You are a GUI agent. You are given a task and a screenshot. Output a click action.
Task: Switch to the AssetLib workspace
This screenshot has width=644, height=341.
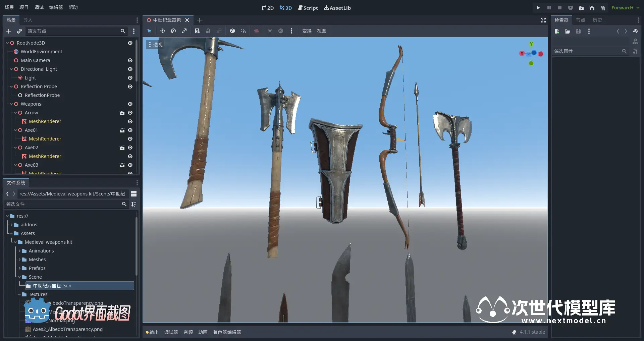tap(337, 8)
